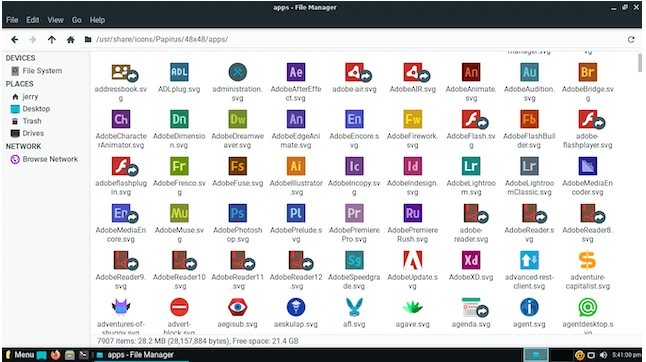Image resolution: width=646 pixels, height=362 pixels.
Task: Open the Edit menu
Action: point(33,20)
